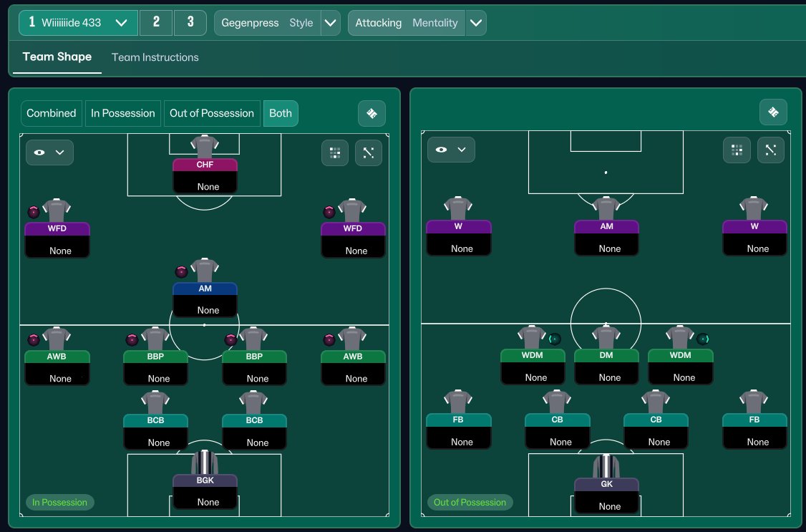Screen dimensions: 806x532
Task: Click the clear pitch icon on right panel
Action: pyautogui.click(x=773, y=112)
